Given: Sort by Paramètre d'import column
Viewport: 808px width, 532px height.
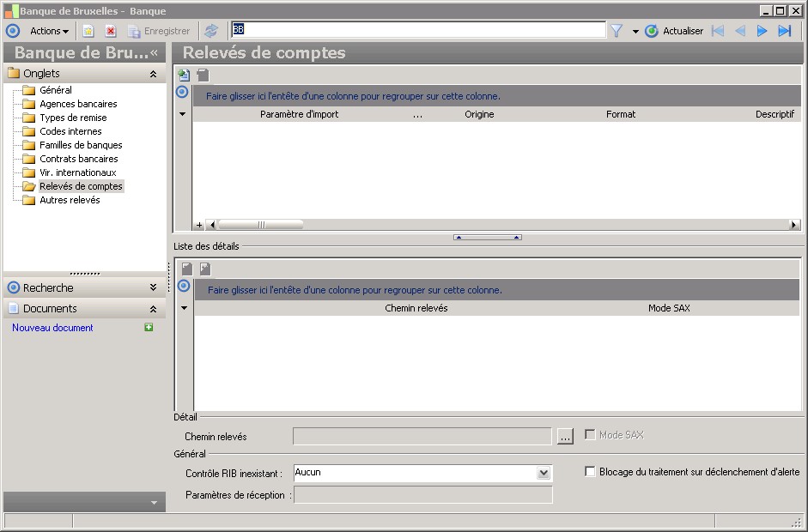Looking at the screenshot, I should pyautogui.click(x=299, y=114).
